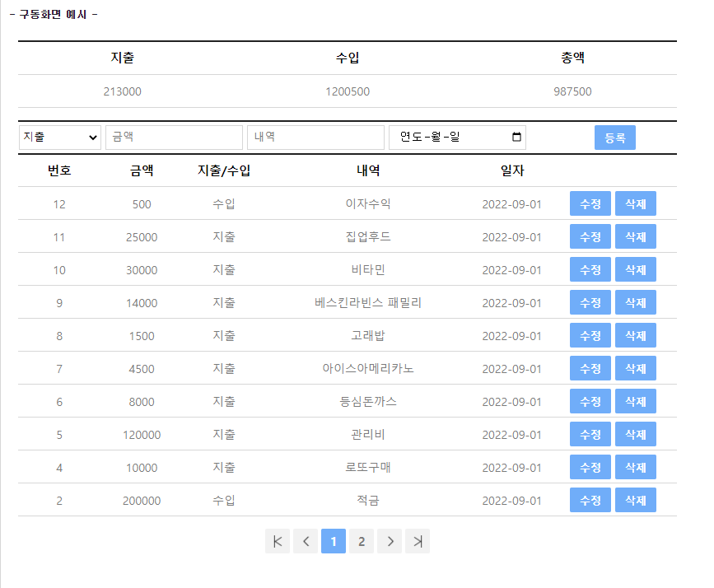Screen dimensions: 714x588
Task: Select page 2 in pagination
Action: [362, 541]
